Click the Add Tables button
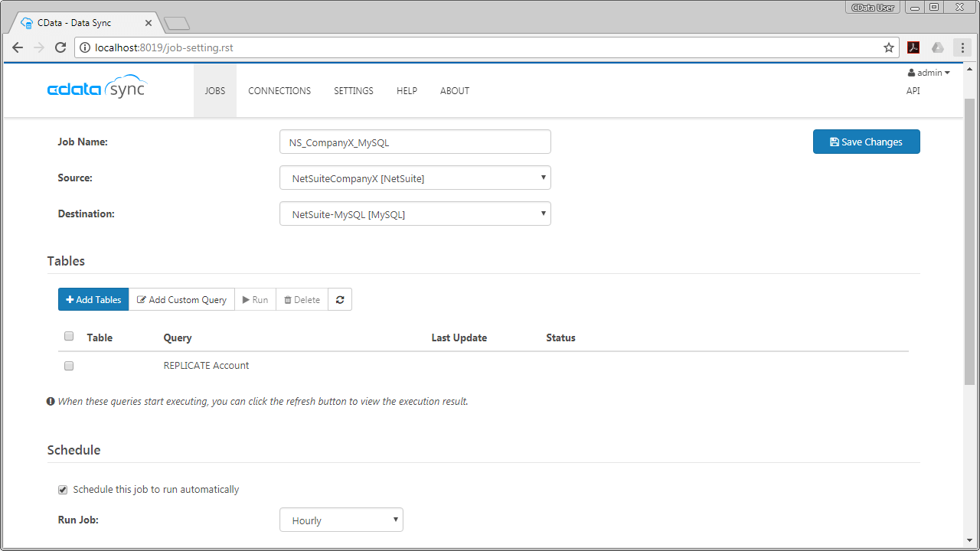The image size is (980, 551). coord(93,300)
